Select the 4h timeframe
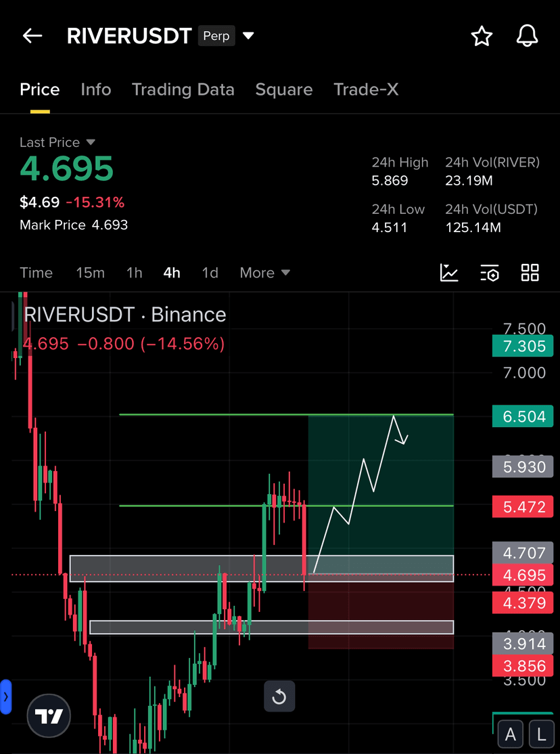Image resolution: width=560 pixels, height=754 pixels. (x=172, y=273)
